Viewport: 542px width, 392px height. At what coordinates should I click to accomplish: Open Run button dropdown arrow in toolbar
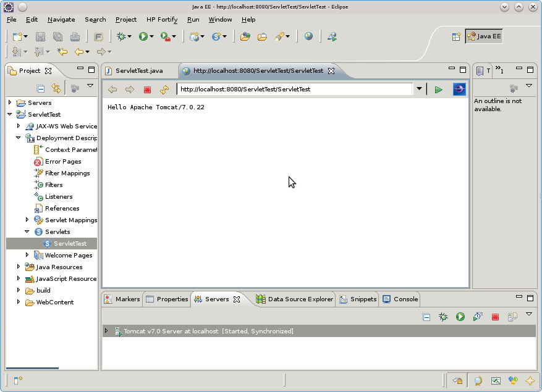152,36
